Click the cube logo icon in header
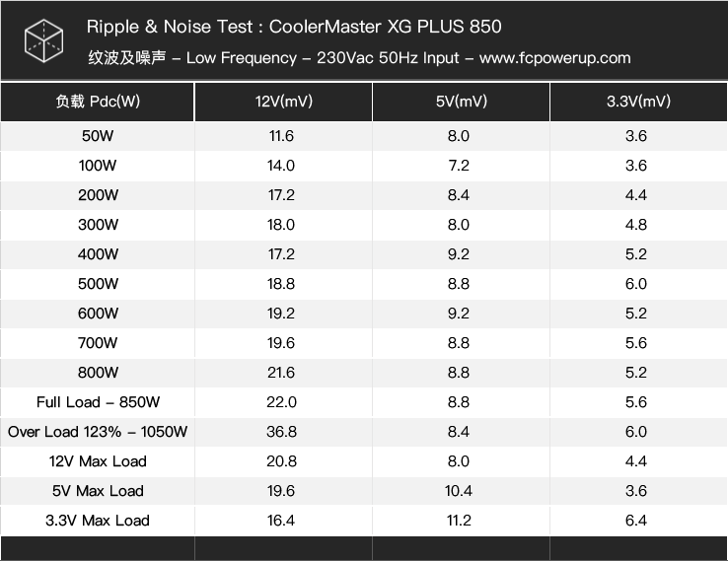This screenshot has width=728, height=561. coord(43,40)
